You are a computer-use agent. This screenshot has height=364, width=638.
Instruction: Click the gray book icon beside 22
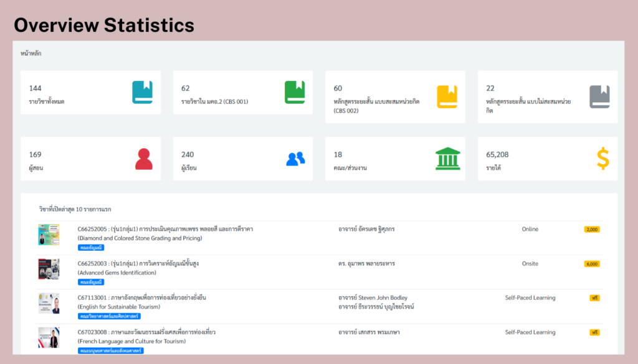pos(599,96)
